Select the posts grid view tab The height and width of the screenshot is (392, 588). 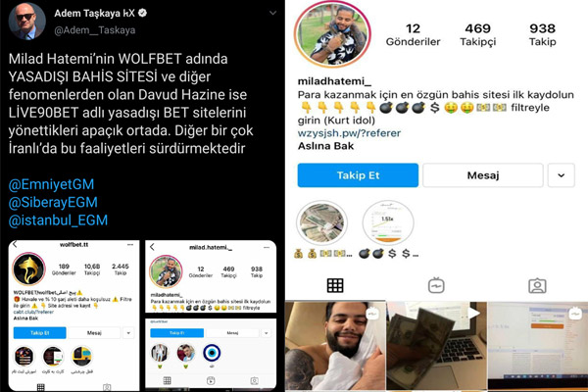pos(335,285)
